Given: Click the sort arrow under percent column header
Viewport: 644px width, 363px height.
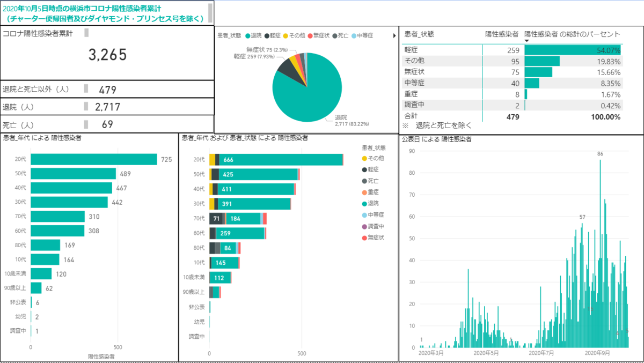Looking at the screenshot, I should point(527,41).
